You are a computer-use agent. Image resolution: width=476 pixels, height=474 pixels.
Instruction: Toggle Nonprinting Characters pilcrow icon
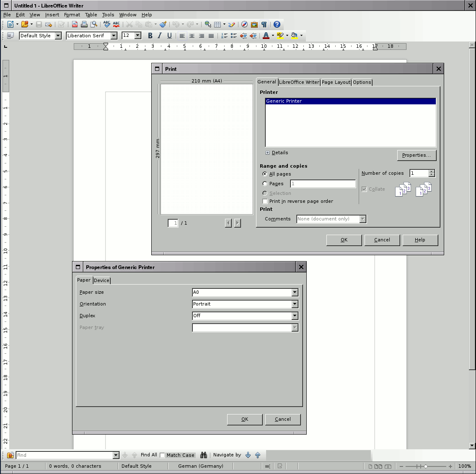(x=264, y=24)
